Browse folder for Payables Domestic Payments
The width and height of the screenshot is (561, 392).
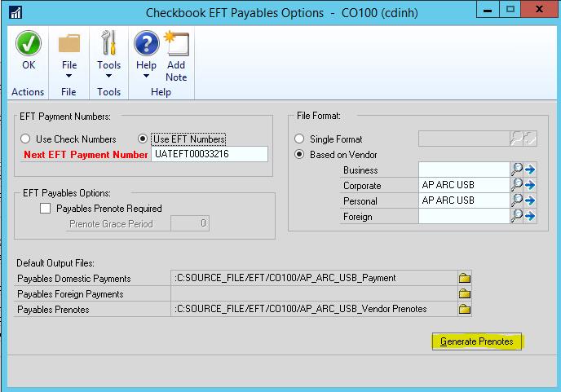465,278
